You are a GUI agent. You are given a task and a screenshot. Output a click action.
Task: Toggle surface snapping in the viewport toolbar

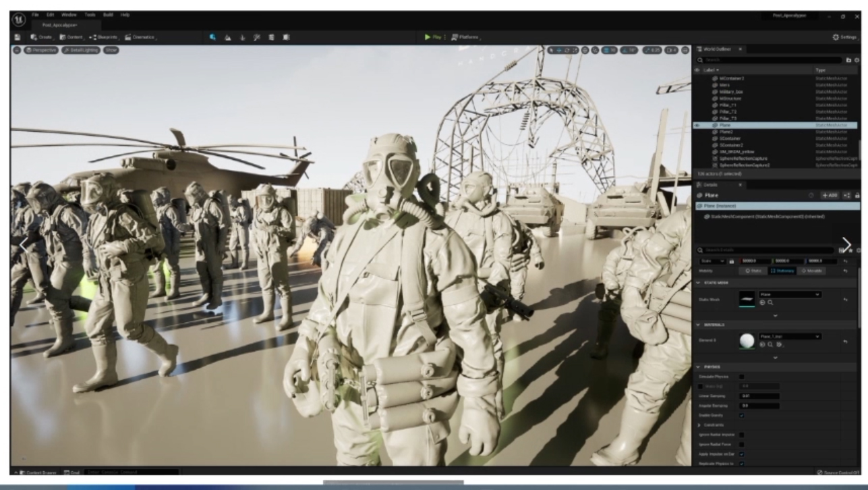(596, 50)
